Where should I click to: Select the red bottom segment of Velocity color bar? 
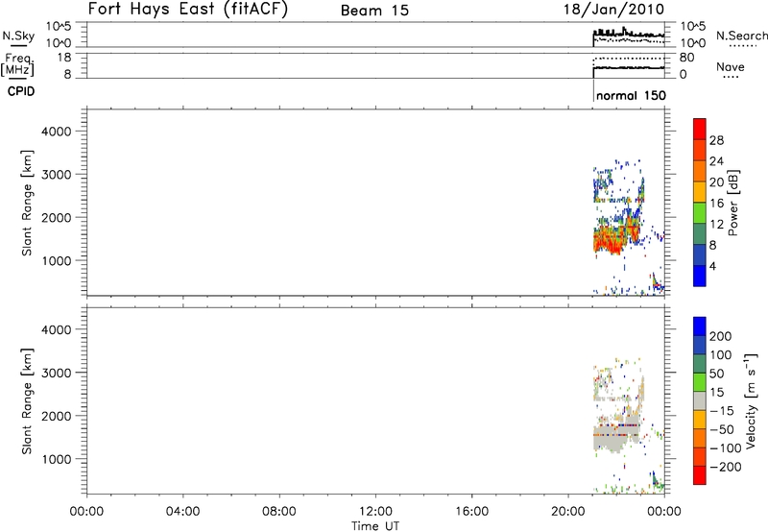coord(700,475)
